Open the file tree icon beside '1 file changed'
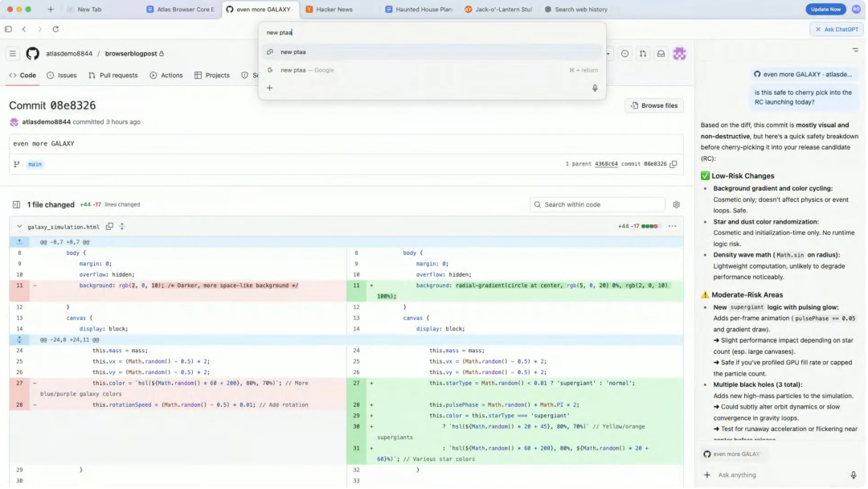 click(x=17, y=204)
